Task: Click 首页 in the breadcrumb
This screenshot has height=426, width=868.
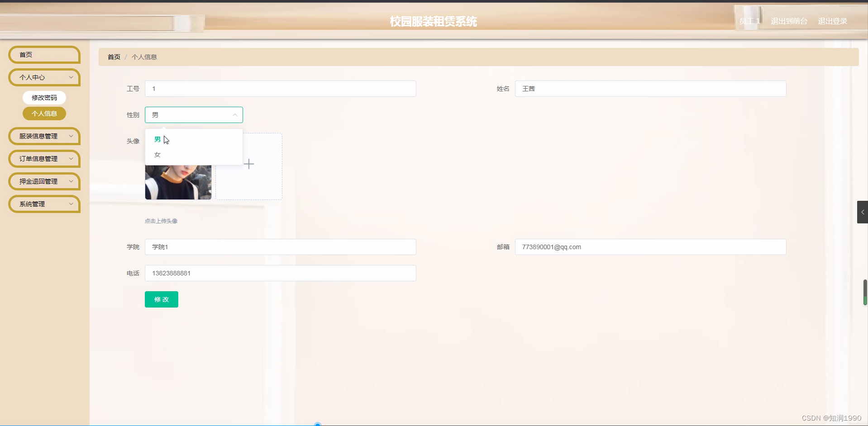Action: point(113,57)
